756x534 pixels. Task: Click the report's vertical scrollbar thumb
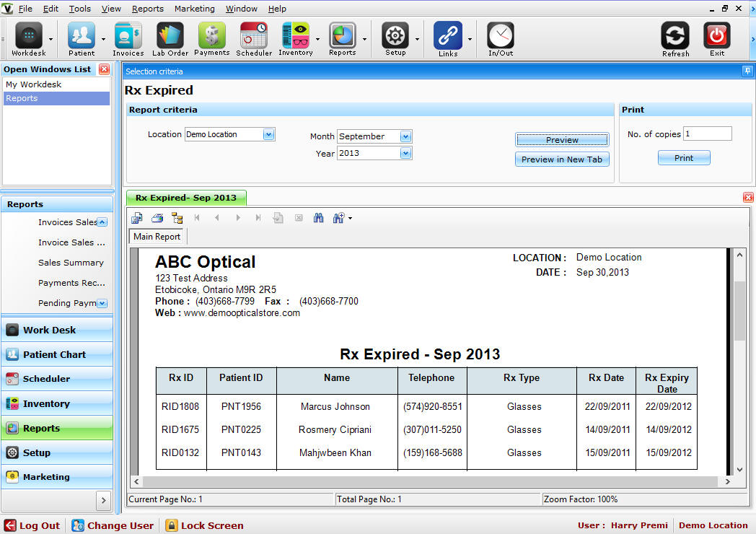[739, 310]
